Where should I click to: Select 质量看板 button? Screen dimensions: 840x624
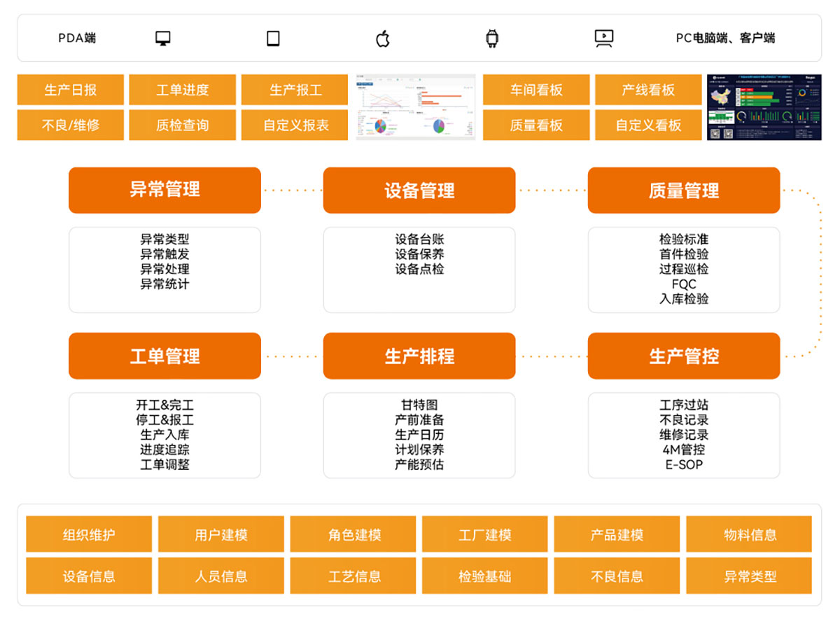click(536, 125)
